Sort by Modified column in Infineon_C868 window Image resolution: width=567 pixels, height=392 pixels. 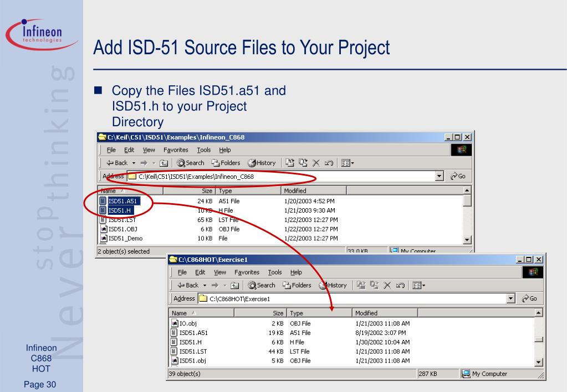coord(314,191)
